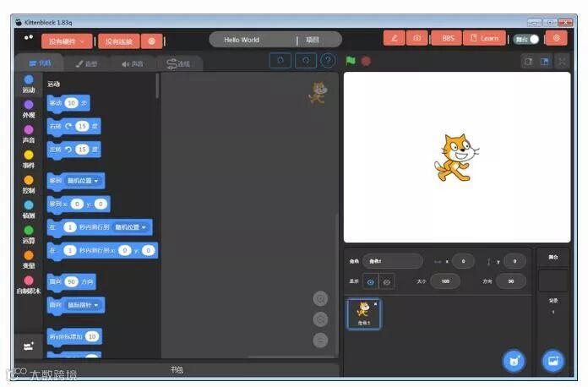Screen dimensions: 588x387
Task: Open the help question mark icon
Action: (328, 60)
